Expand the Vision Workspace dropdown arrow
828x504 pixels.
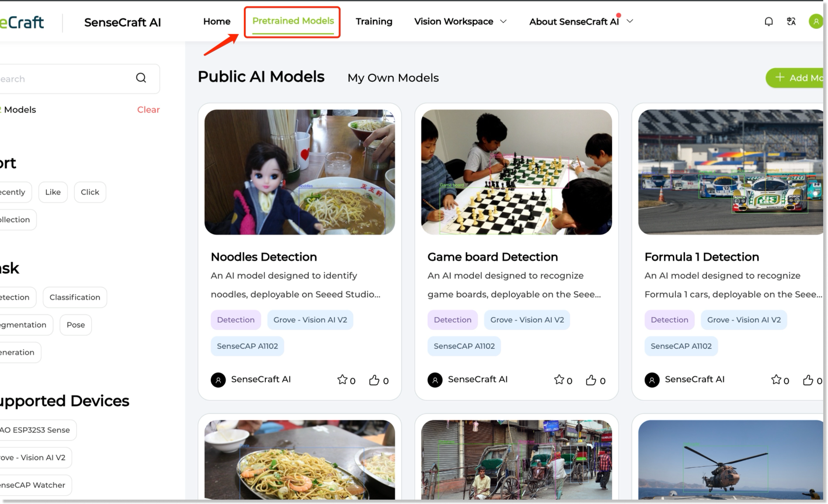pyautogui.click(x=503, y=21)
